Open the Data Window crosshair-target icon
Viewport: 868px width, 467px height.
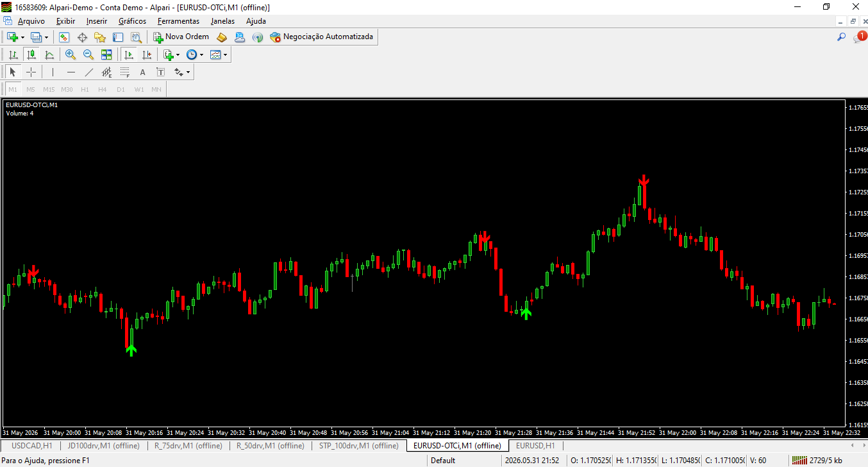(x=82, y=37)
